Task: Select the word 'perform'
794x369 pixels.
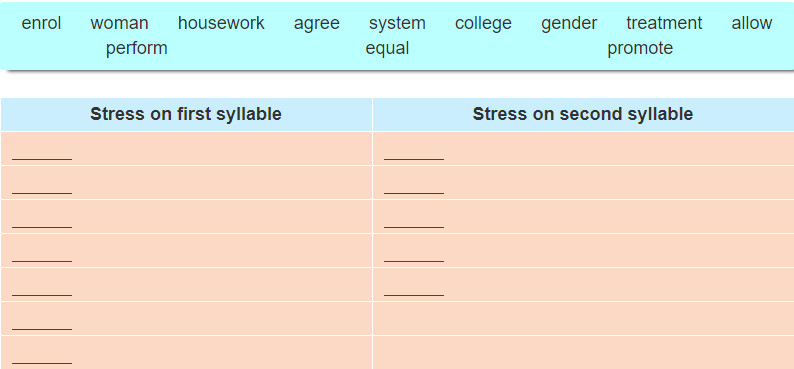Action: [136, 49]
